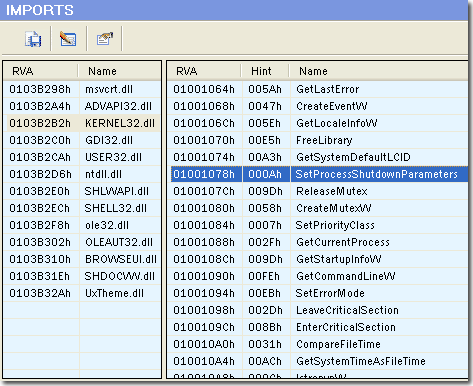The width and height of the screenshot is (473, 386).
Task: Click functions list RVA column header
Action: (204, 71)
